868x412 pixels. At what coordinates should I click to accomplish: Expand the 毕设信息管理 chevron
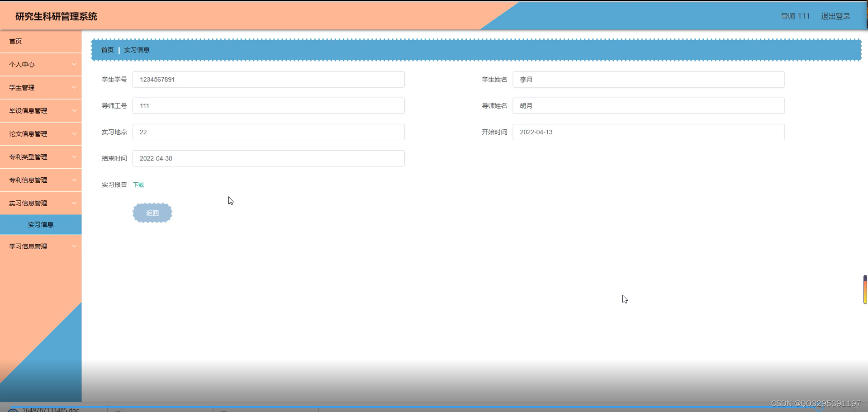(74, 111)
